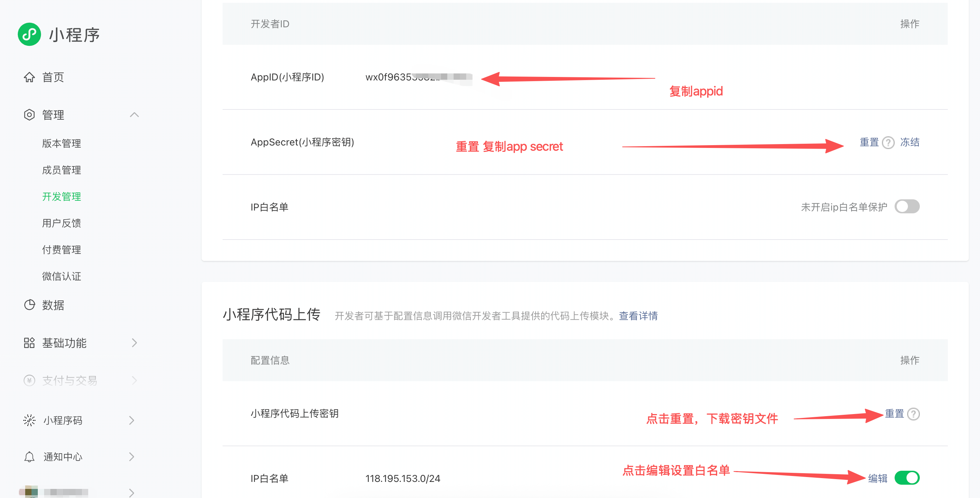Collapse the 管理 sidebar section

134,114
